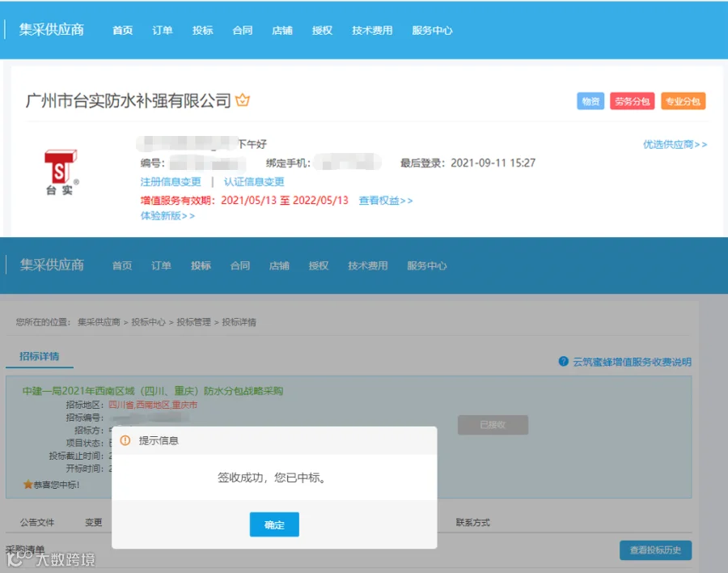
Task: Open the 注册信息变更 link
Action: click(x=171, y=182)
